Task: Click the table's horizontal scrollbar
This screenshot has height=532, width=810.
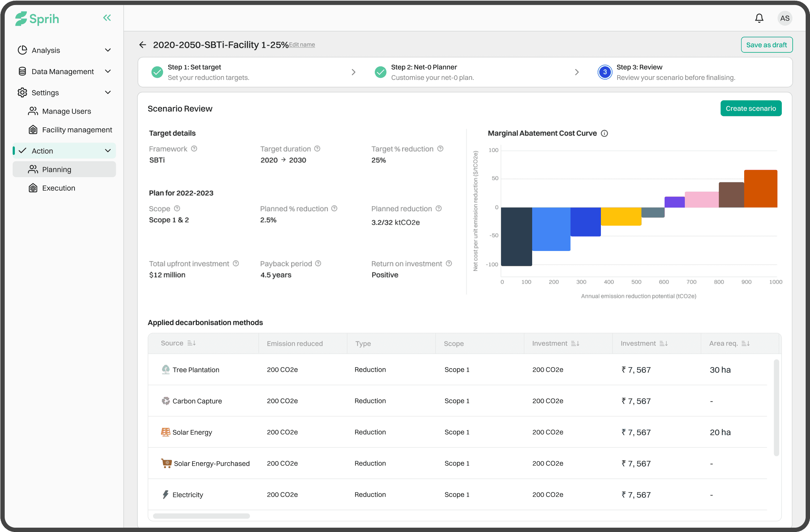Action: coord(201,516)
